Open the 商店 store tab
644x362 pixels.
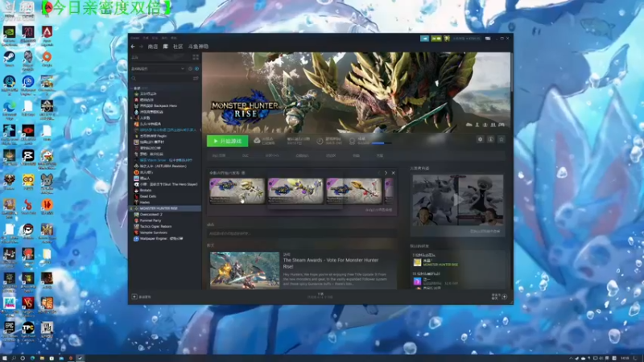(x=153, y=47)
